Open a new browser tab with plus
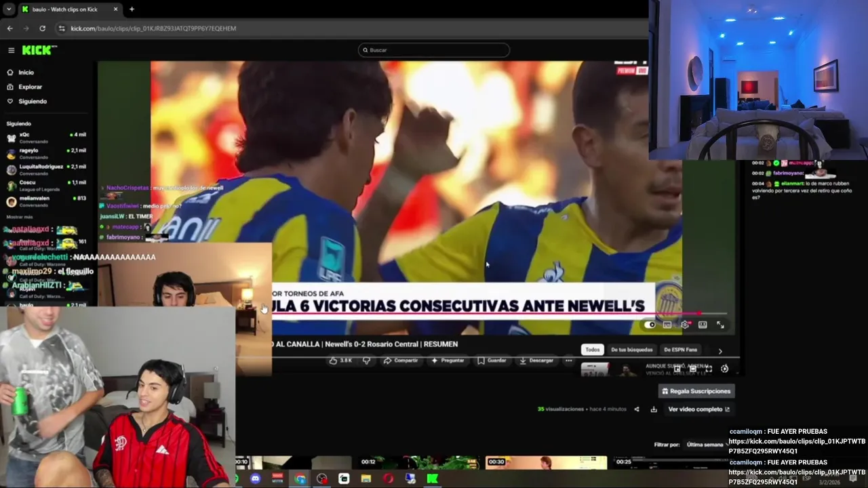The height and width of the screenshot is (488, 868). coord(132,9)
